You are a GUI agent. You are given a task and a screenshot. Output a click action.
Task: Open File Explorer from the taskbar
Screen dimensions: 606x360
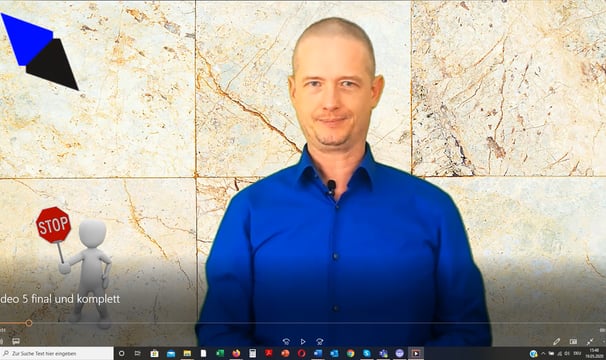point(187,353)
